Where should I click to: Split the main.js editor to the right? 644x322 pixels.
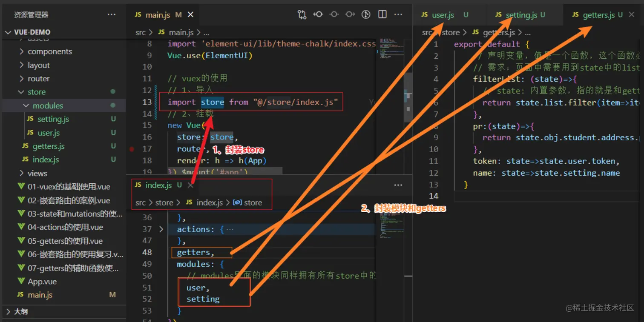[382, 14]
